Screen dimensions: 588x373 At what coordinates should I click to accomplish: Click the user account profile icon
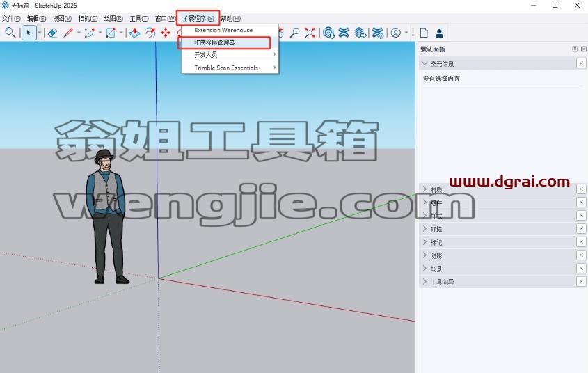[396, 33]
